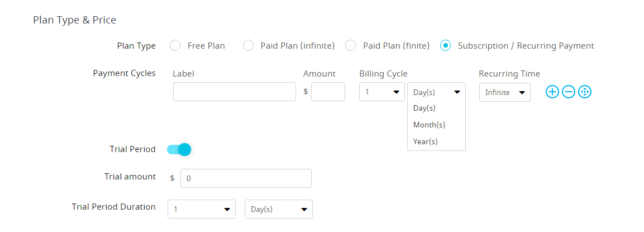Select Subscription / Recurring Payment option
This screenshot has width=644, height=232.
[x=445, y=46]
